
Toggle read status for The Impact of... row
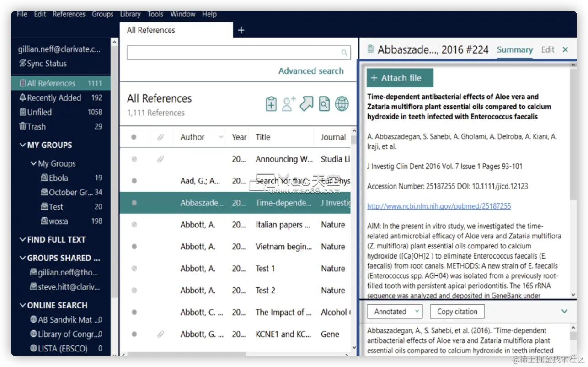point(134,312)
